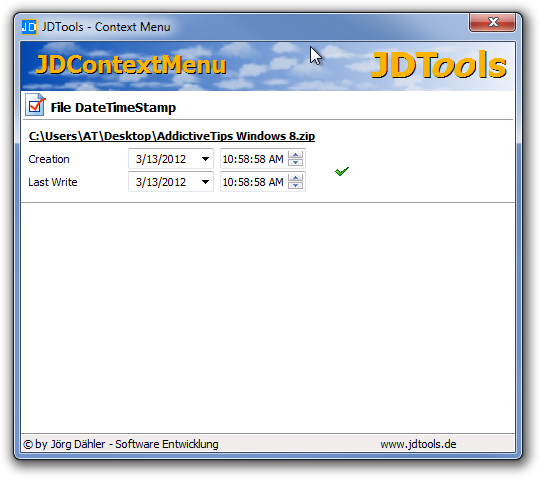Click the JD app icon in title bar

(29, 27)
